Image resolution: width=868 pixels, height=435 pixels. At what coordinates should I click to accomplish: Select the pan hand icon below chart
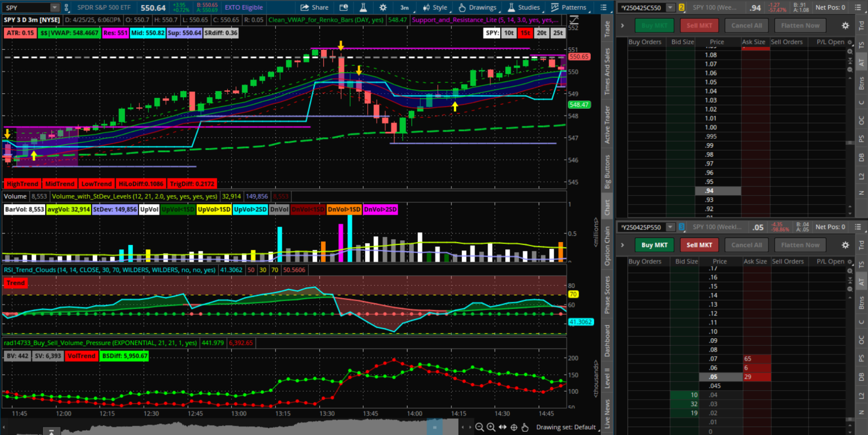[x=525, y=427]
